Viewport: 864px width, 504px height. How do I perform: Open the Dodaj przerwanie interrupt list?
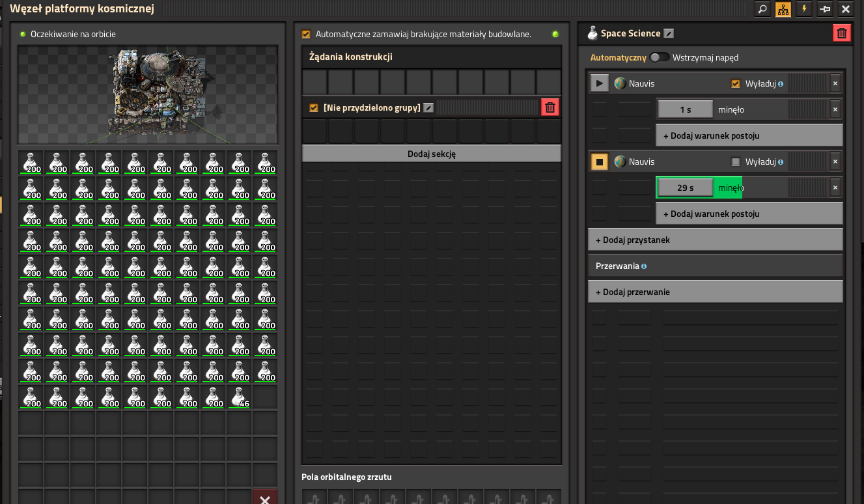pos(715,292)
